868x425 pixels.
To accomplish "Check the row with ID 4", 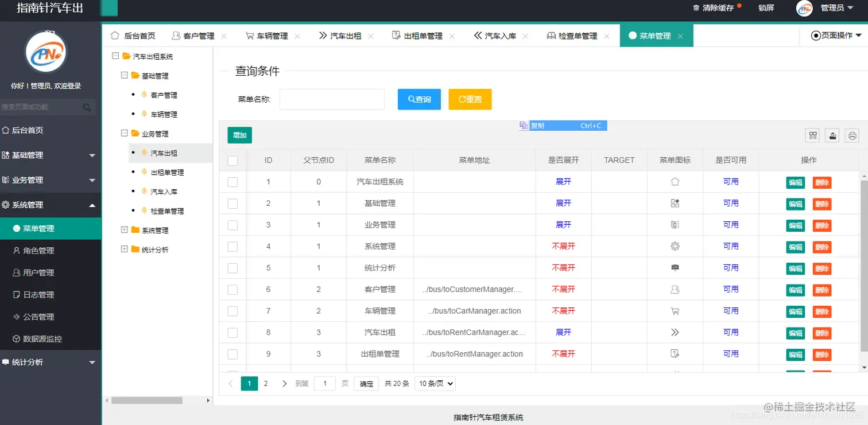I will tap(232, 247).
